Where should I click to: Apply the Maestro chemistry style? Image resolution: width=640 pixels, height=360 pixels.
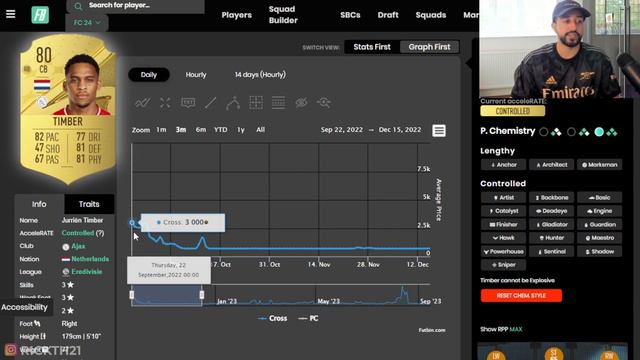pos(600,238)
